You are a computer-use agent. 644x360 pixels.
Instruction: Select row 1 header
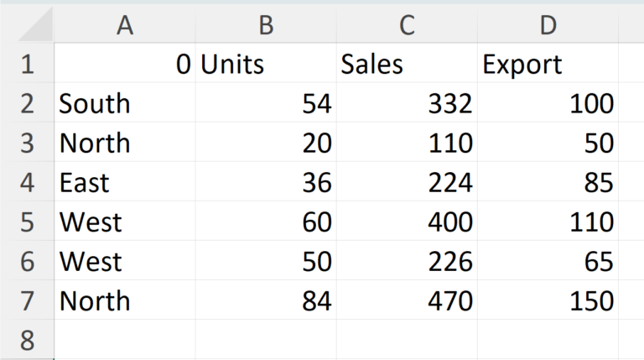pos(27,65)
